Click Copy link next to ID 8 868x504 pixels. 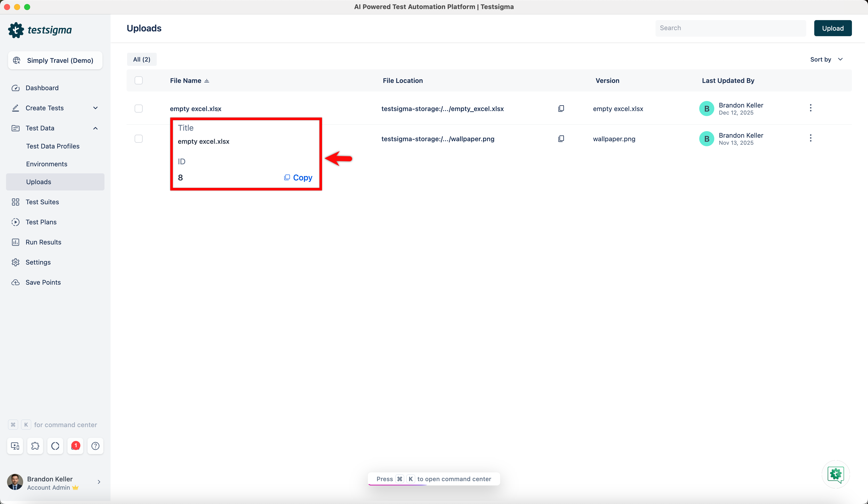click(x=298, y=177)
